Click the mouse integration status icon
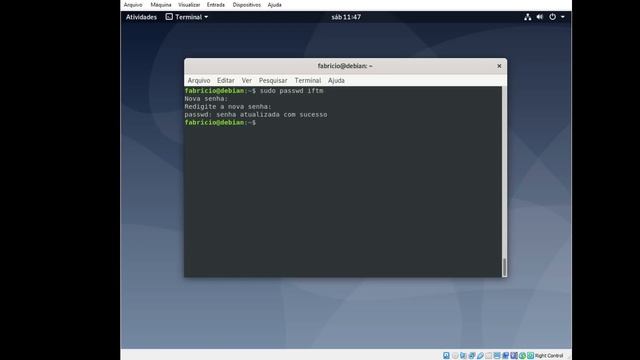The height and width of the screenshot is (360, 640). click(522, 356)
